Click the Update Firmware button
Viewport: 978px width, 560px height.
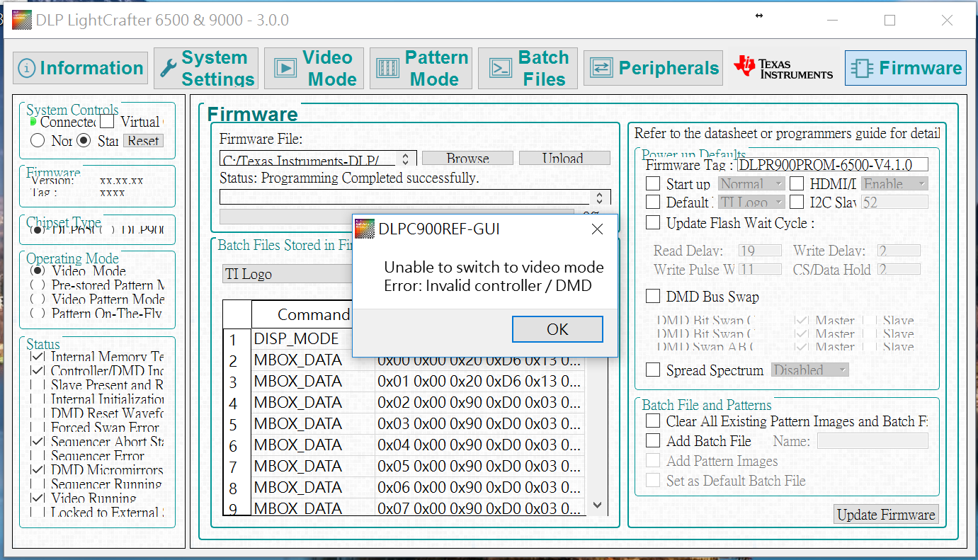[x=886, y=515]
